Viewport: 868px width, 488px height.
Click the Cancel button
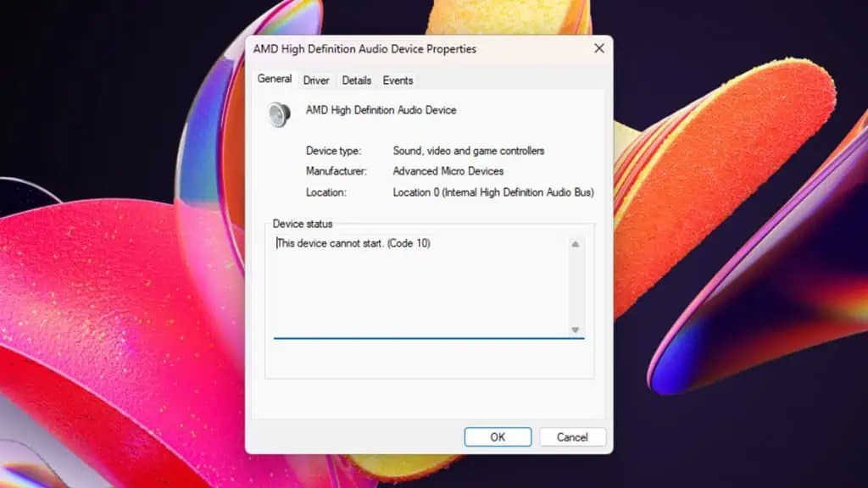[572, 436]
